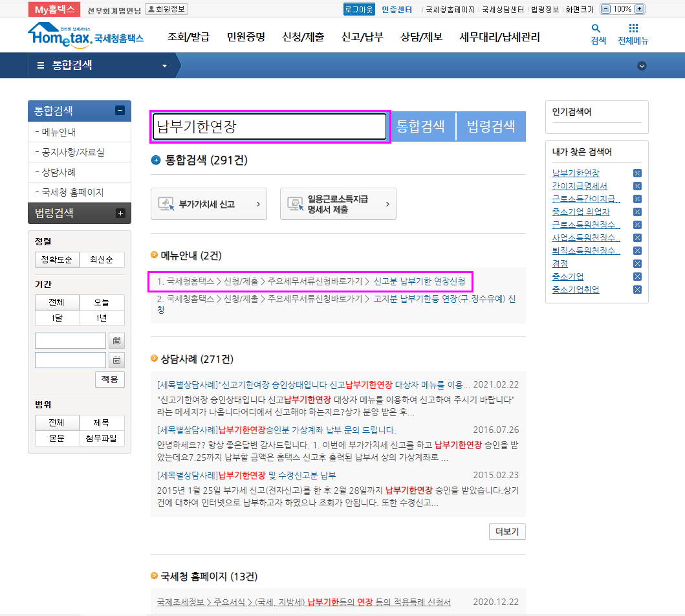The width and height of the screenshot is (685, 616).
Task: Open calendar picker for end date
Action: 116,360
